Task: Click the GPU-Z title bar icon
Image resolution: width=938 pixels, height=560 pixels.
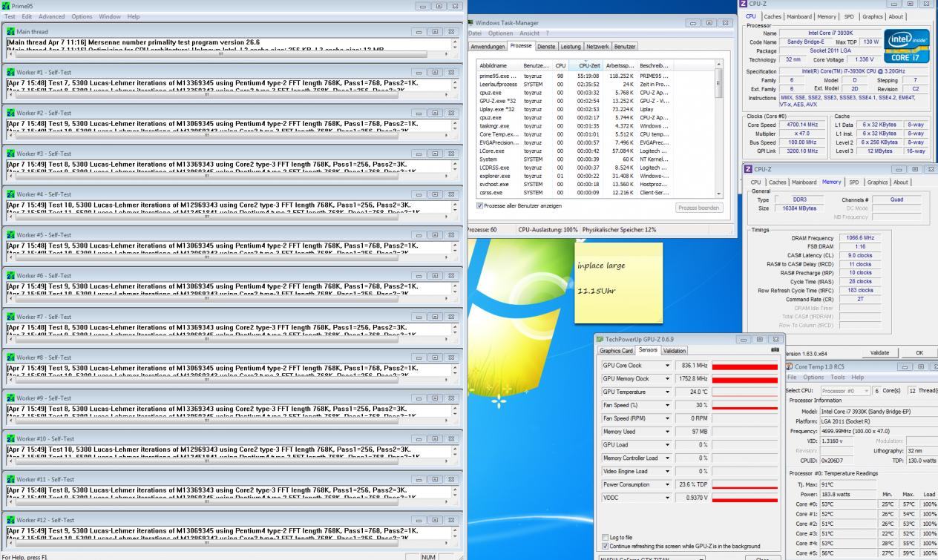Action: pyautogui.click(x=600, y=340)
